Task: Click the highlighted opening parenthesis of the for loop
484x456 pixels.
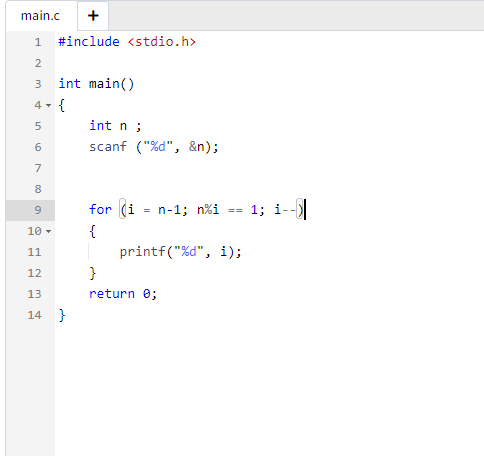Action: tap(123, 209)
